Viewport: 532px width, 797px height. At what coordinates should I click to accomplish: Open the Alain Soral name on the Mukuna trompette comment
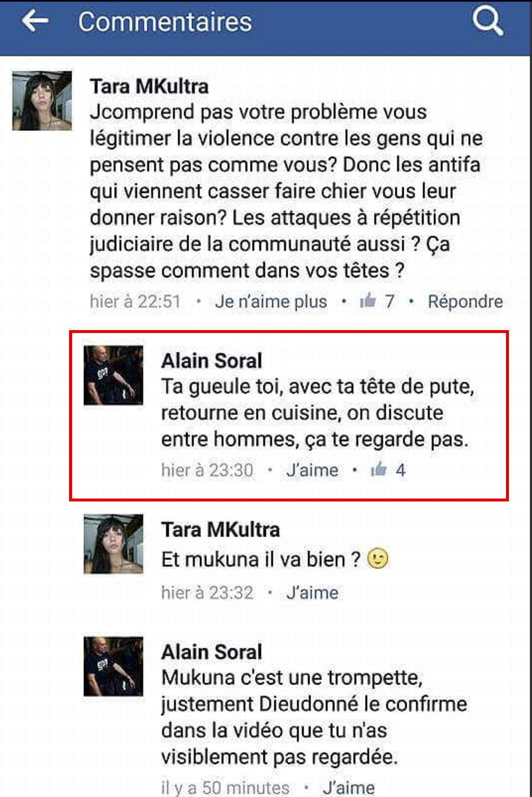(x=212, y=652)
